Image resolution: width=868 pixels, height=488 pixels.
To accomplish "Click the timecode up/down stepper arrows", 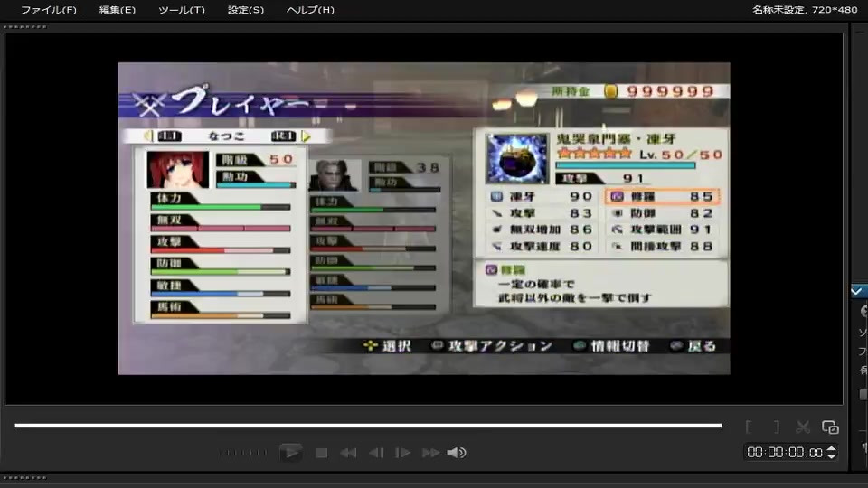I will coord(831,453).
